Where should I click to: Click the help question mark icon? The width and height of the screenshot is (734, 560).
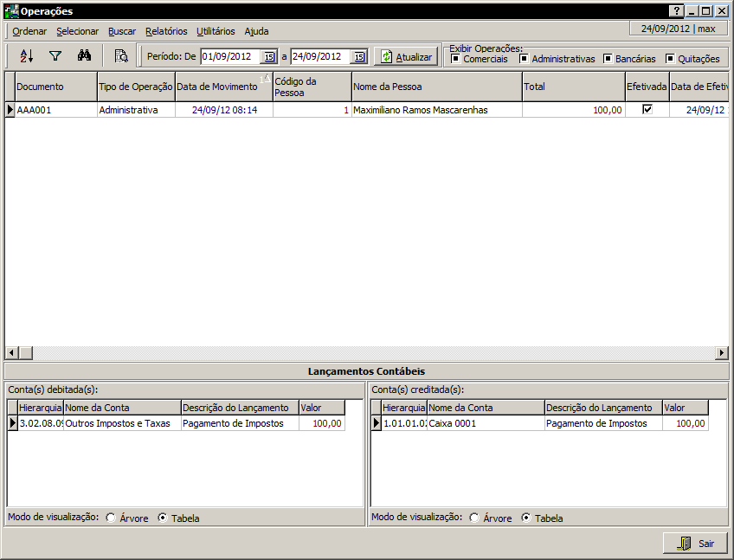pos(676,11)
